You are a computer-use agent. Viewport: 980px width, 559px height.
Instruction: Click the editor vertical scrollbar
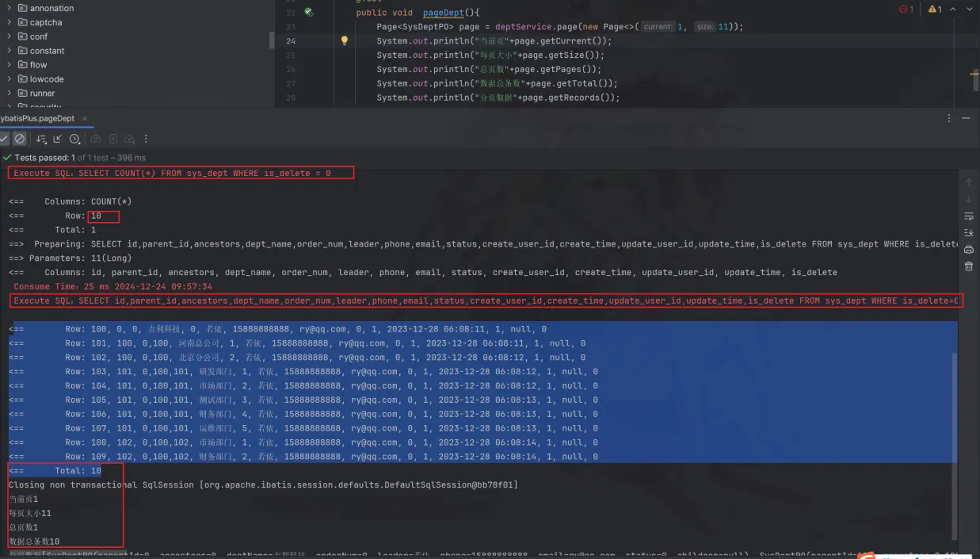click(x=975, y=80)
